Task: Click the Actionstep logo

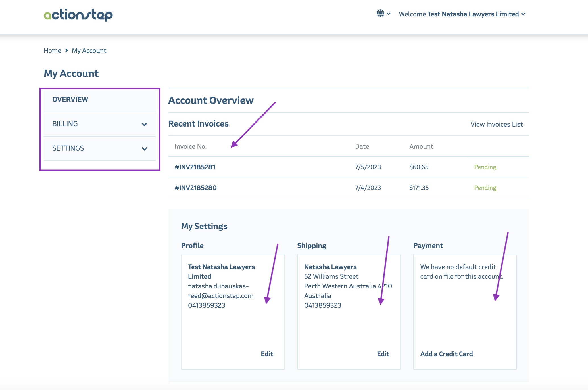Action: click(78, 15)
